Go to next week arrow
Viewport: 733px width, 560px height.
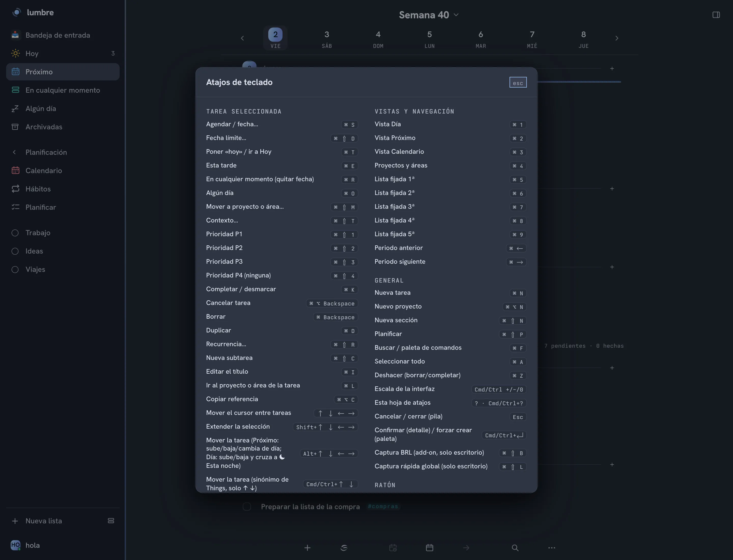[x=617, y=38]
